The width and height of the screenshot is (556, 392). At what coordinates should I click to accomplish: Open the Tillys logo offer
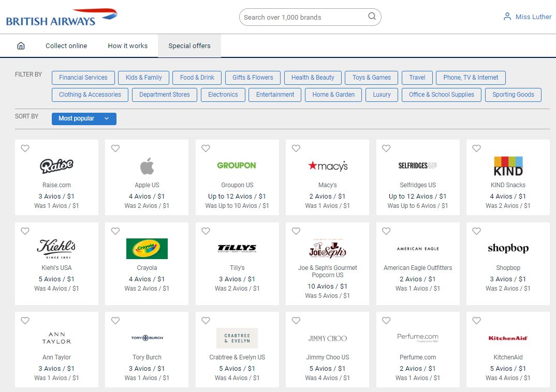237,248
